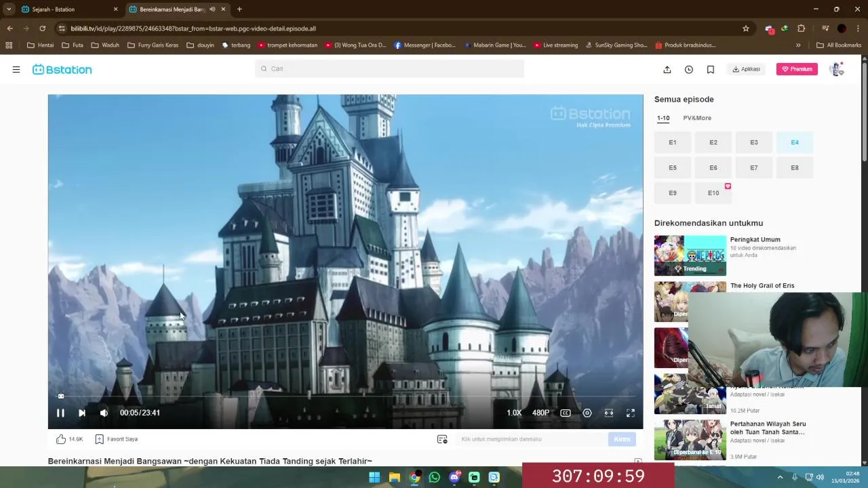Mute the video player volume

[x=104, y=413]
